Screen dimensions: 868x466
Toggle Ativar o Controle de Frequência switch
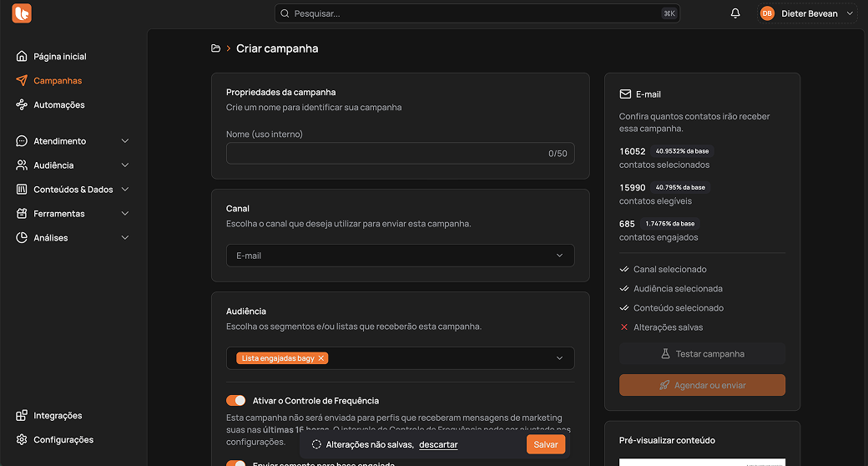pos(236,401)
